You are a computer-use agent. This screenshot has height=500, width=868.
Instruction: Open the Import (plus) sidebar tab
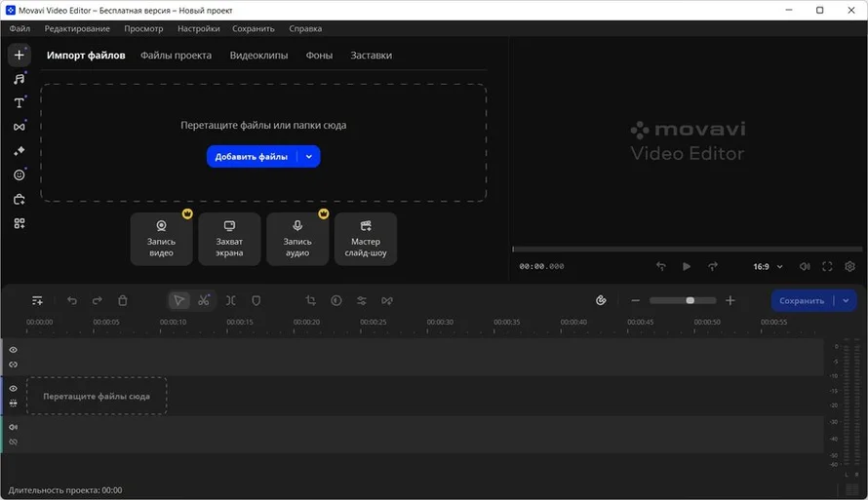[x=19, y=55]
